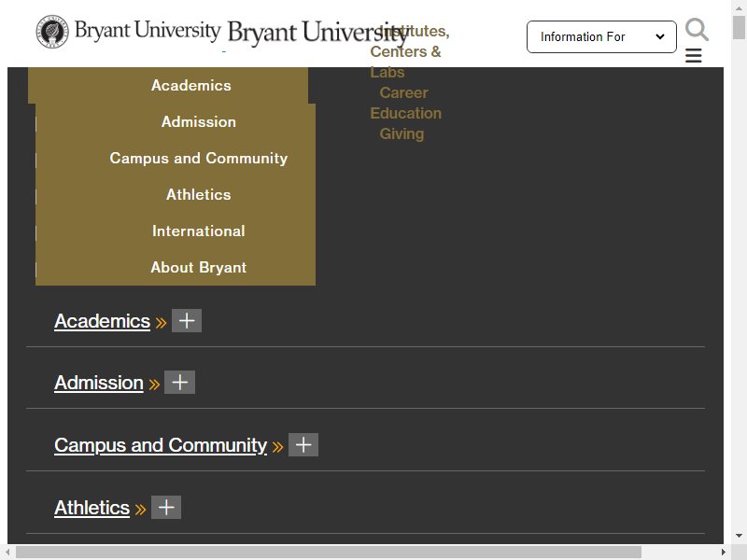This screenshot has width=747, height=560.
Task: Visit the Giving link
Action: pos(402,133)
